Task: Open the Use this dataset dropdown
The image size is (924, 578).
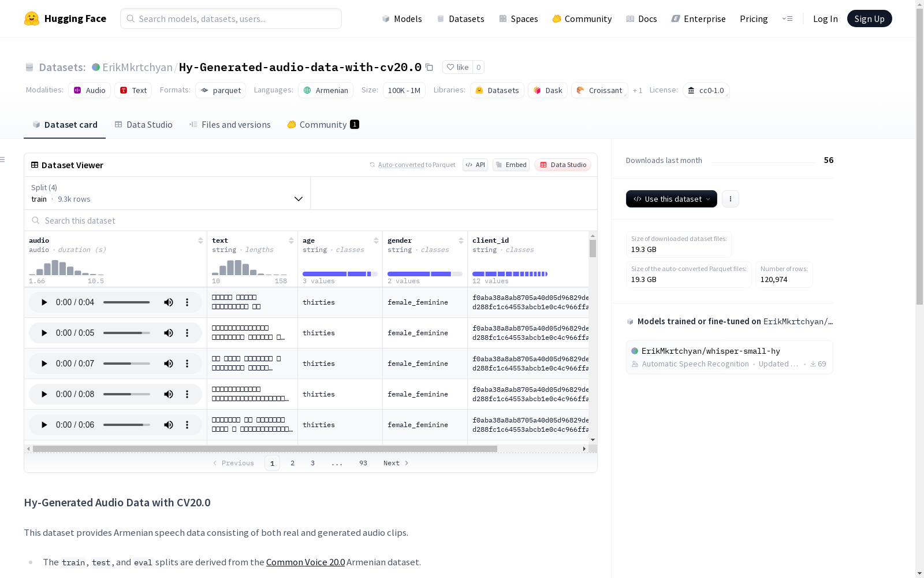Action: (x=672, y=199)
